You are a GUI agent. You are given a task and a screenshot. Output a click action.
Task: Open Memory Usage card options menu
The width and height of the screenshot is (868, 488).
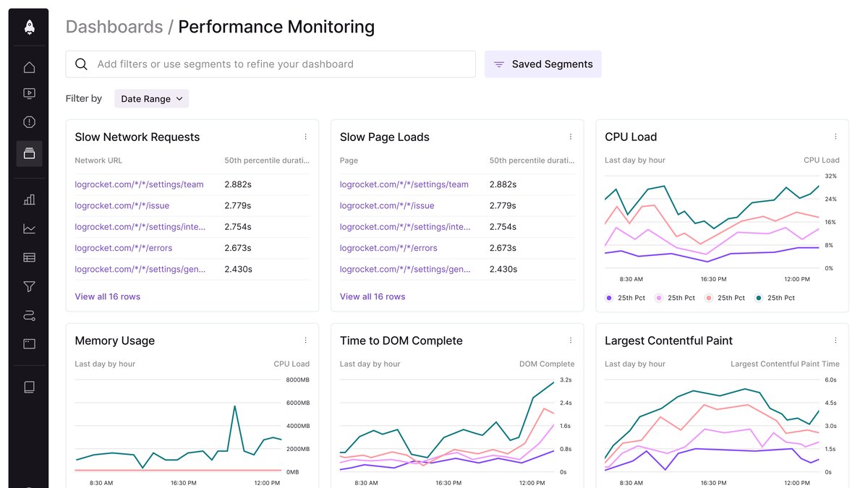click(x=305, y=341)
